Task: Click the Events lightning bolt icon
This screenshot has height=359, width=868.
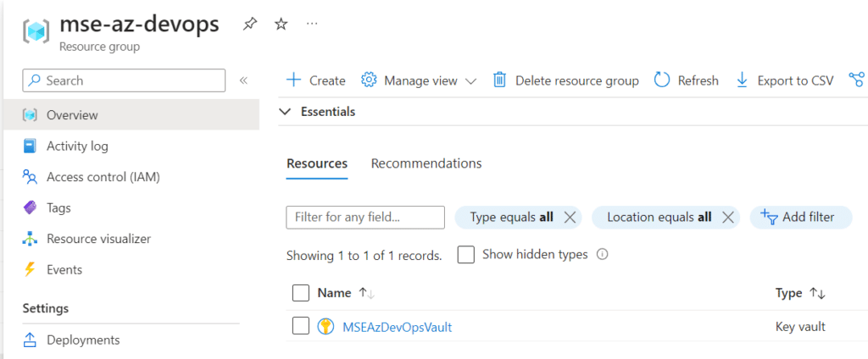Action: (30, 270)
